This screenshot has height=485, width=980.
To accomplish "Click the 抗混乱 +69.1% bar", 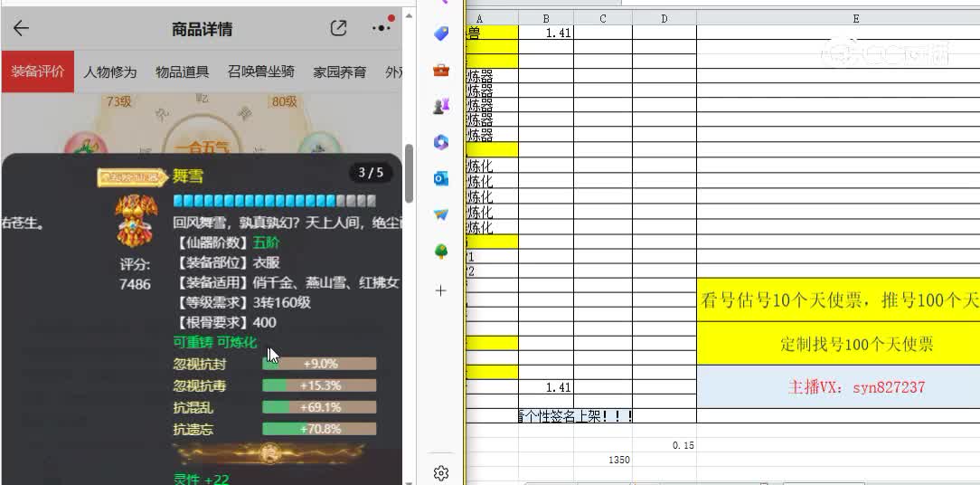I will pyautogui.click(x=319, y=407).
